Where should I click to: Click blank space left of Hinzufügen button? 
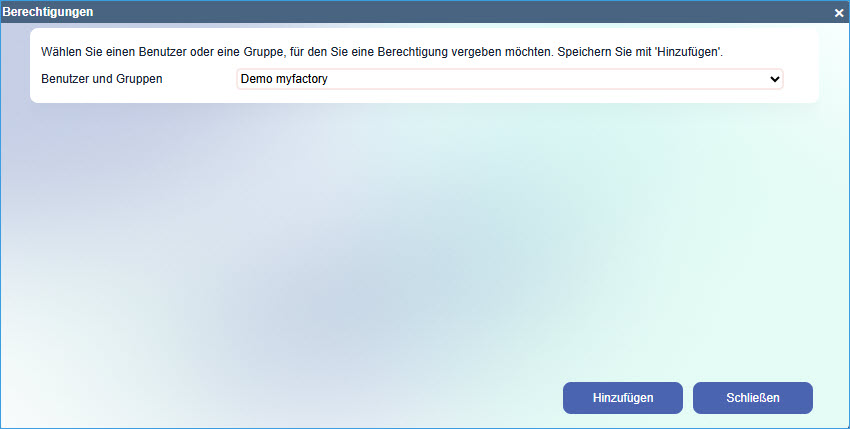click(x=400, y=397)
